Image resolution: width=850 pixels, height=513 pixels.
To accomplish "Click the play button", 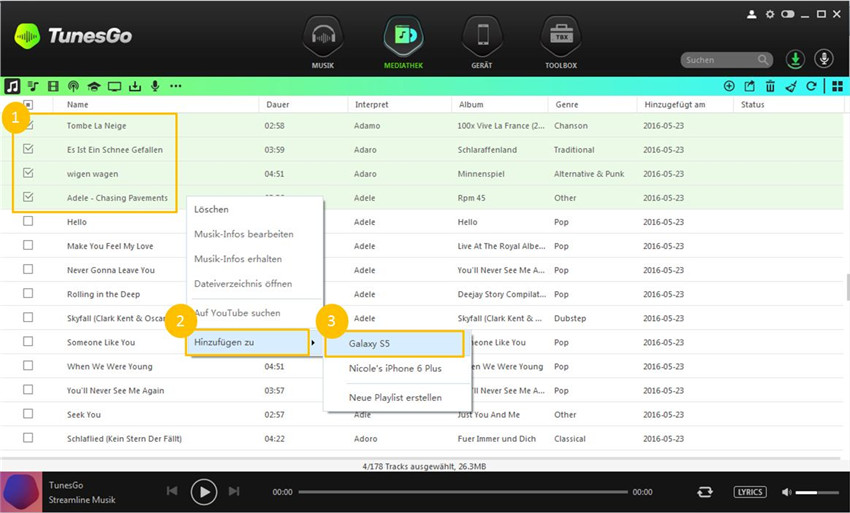I will [204, 492].
